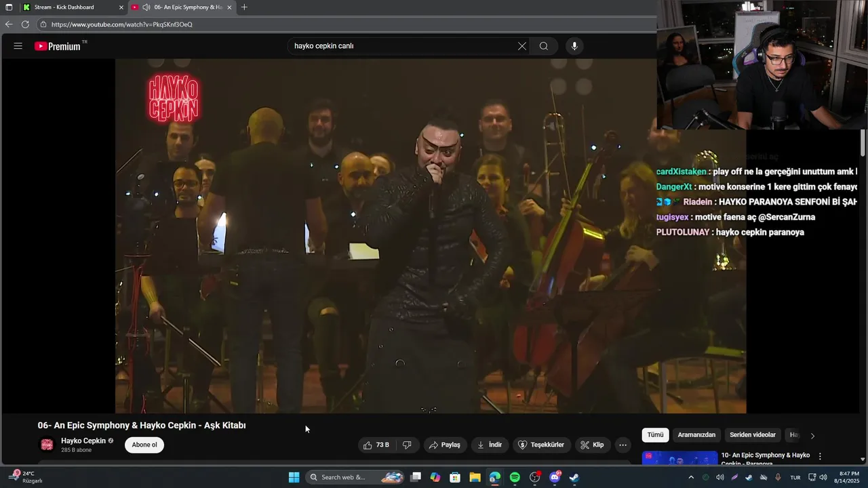
Task: Click chat message from cardXistaken
Action: coord(757,172)
